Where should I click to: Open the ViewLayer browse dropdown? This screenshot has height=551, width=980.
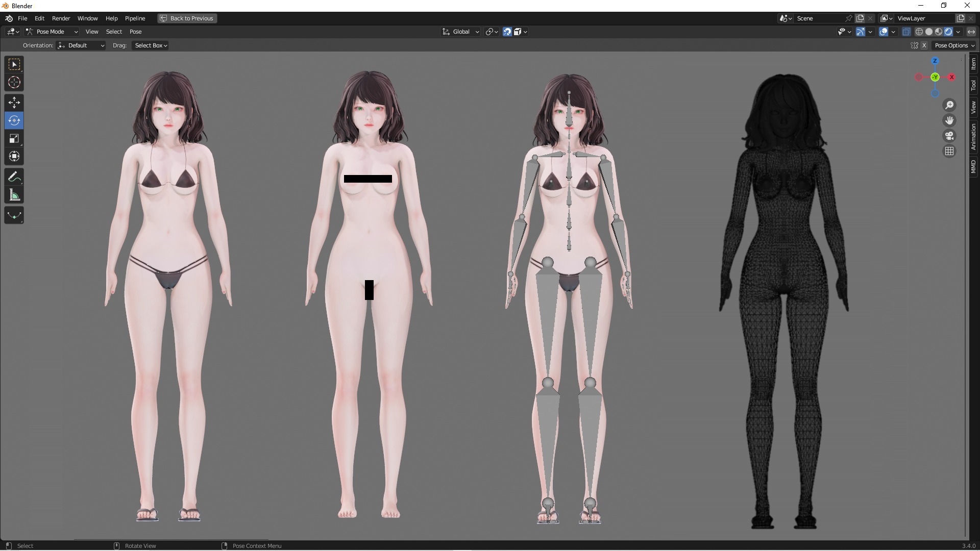coord(887,18)
